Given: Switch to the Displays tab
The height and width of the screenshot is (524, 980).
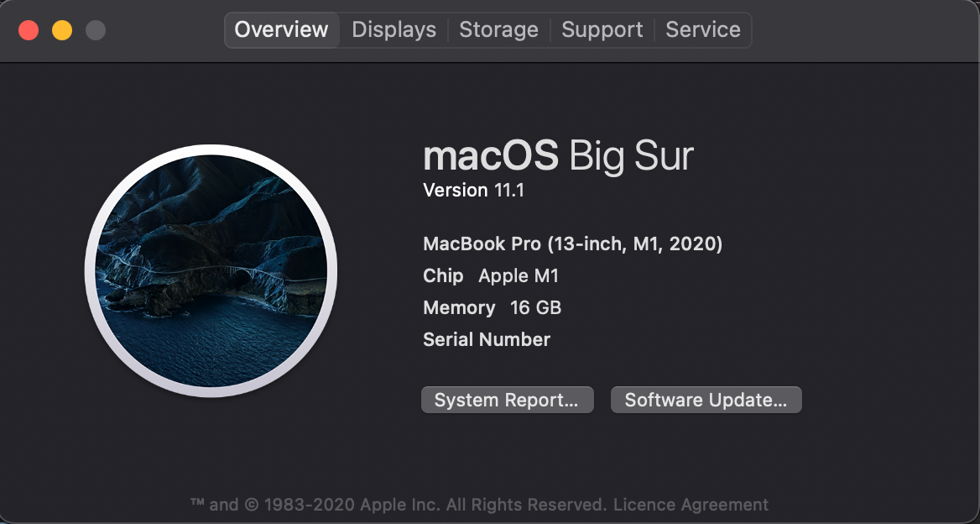Looking at the screenshot, I should pyautogui.click(x=393, y=29).
